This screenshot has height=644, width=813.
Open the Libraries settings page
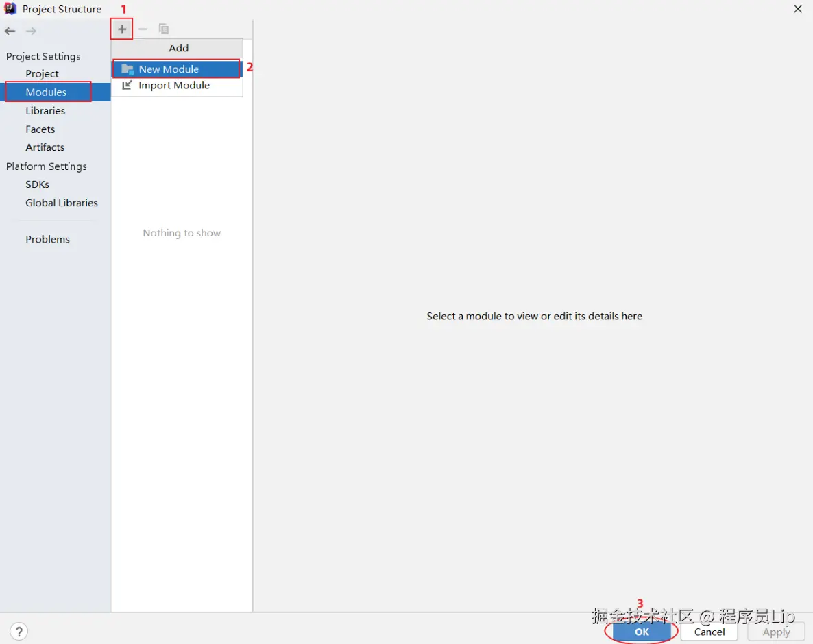point(45,111)
